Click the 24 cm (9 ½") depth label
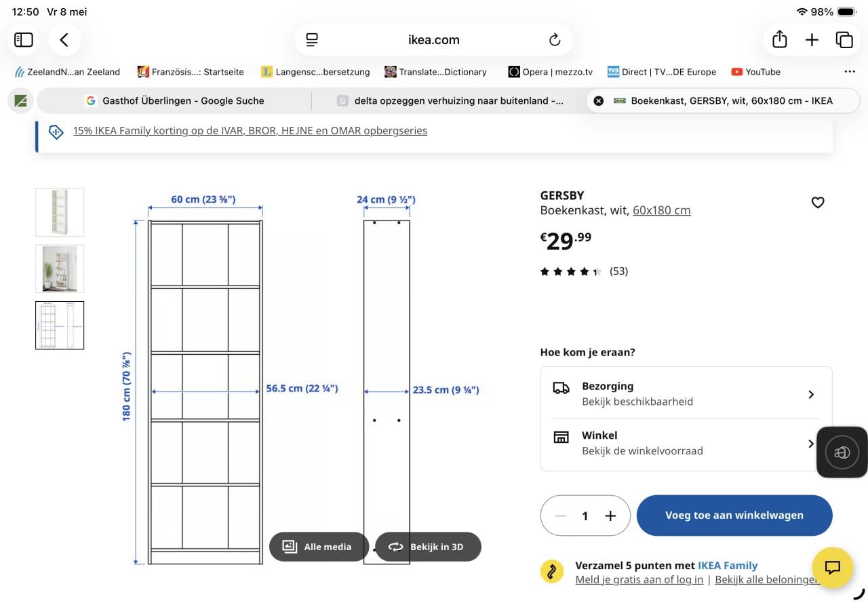 pos(386,199)
